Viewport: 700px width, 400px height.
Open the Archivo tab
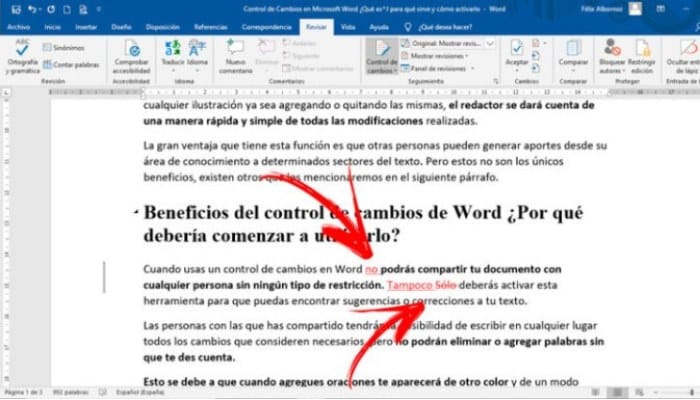pyautogui.click(x=19, y=27)
